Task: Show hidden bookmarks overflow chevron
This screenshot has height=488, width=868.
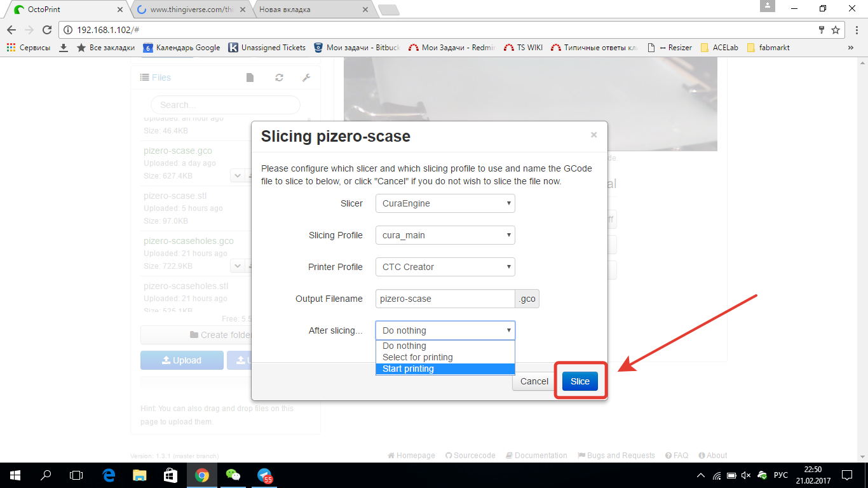Action: coord(851,48)
